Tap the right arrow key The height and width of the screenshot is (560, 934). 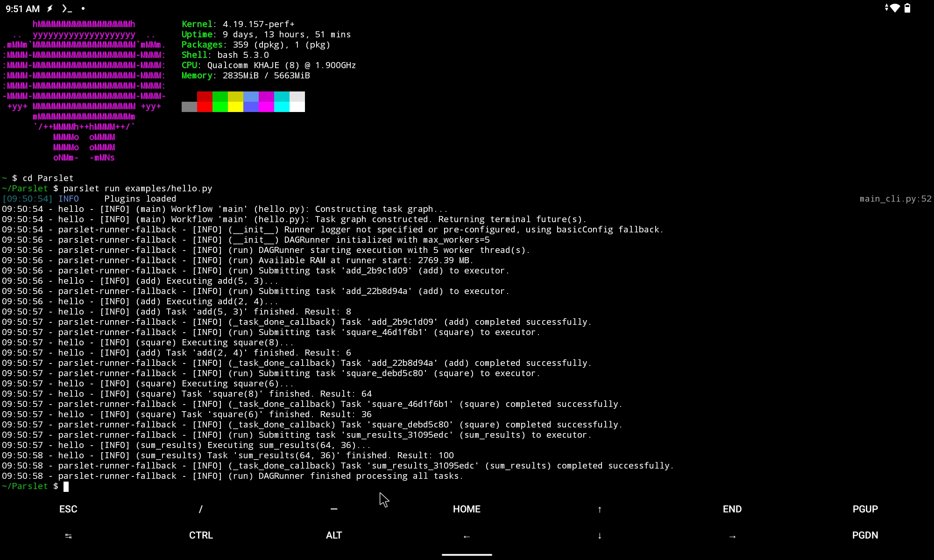click(x=732, y=536)
